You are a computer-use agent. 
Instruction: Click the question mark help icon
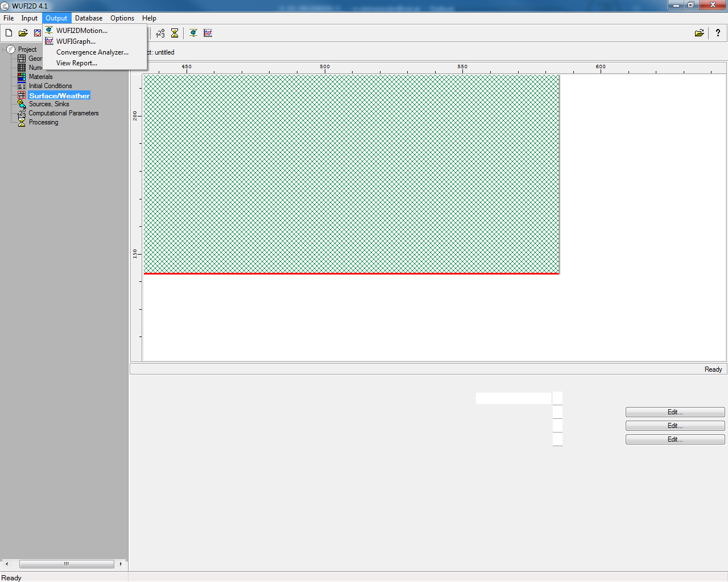tap(718, 33)
